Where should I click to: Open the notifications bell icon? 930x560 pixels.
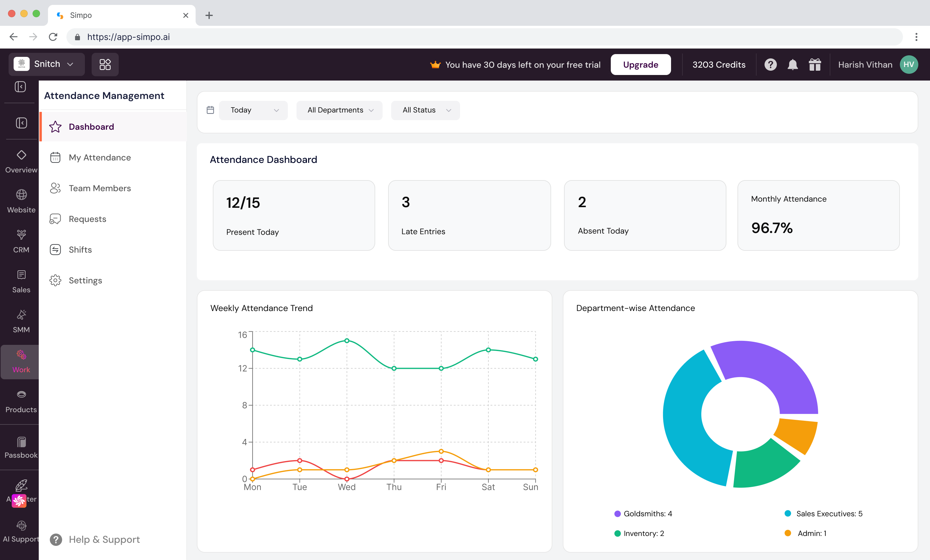[792, 65]
